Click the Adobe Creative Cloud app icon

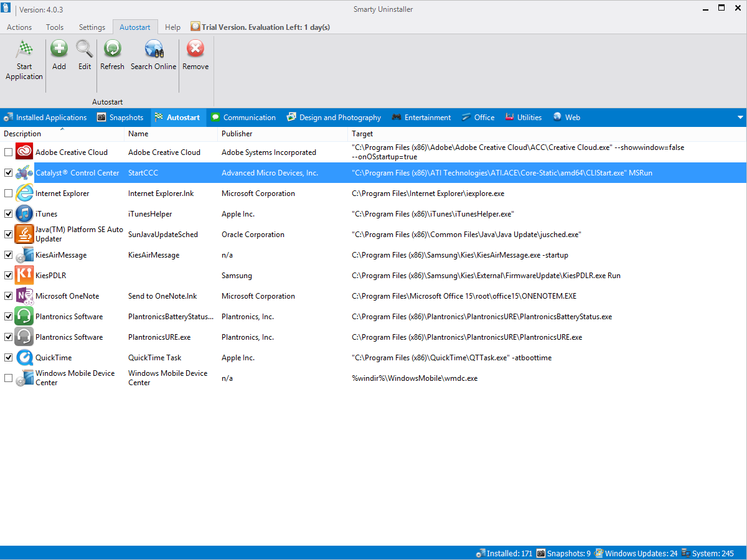pos(24,152)
